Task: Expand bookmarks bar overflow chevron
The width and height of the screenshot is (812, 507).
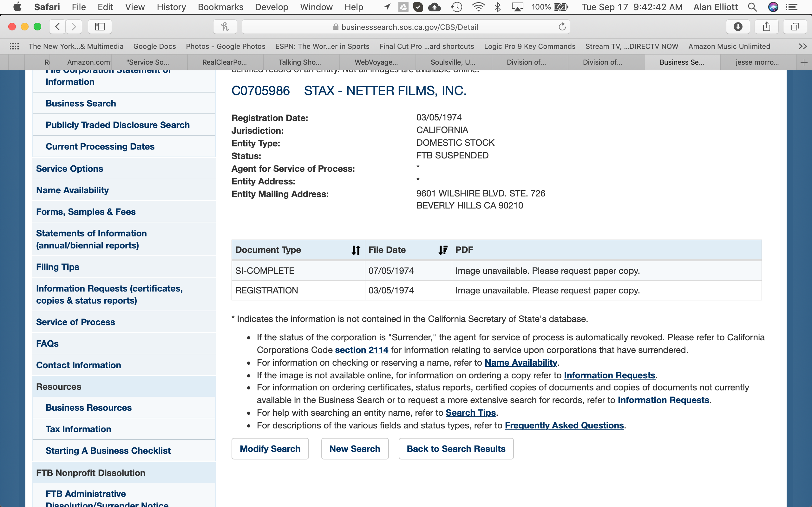Action: [x=802, y=46]
